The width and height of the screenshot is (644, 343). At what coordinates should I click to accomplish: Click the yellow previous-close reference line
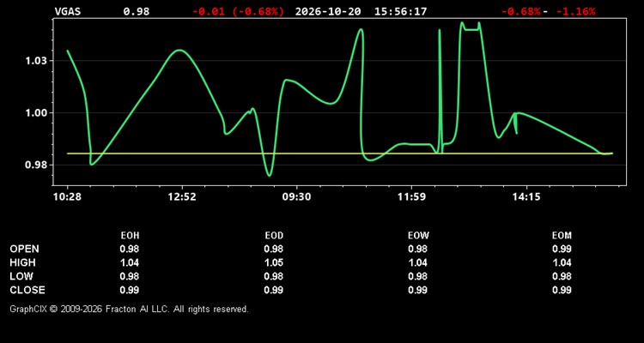point(339,153)
